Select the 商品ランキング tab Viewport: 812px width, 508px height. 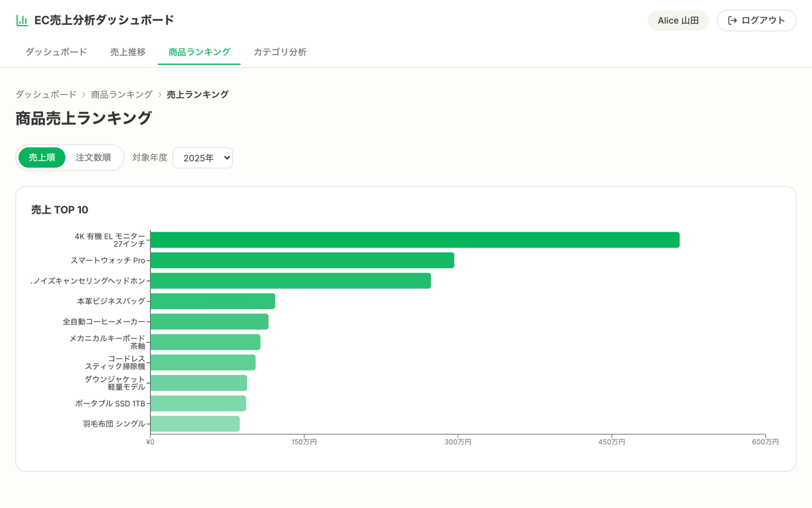(199, 52)
